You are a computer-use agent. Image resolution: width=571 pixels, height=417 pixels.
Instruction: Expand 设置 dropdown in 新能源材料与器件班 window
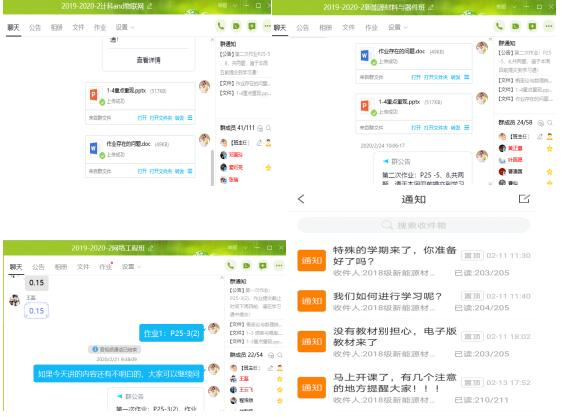tap(398, 27)
